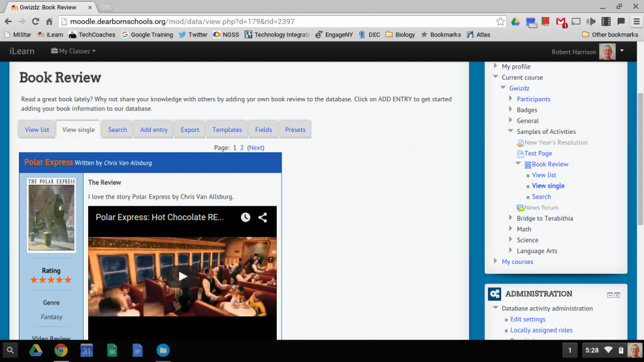
Task: Open Google Sheets from the shelf
Action: [112, 350]
